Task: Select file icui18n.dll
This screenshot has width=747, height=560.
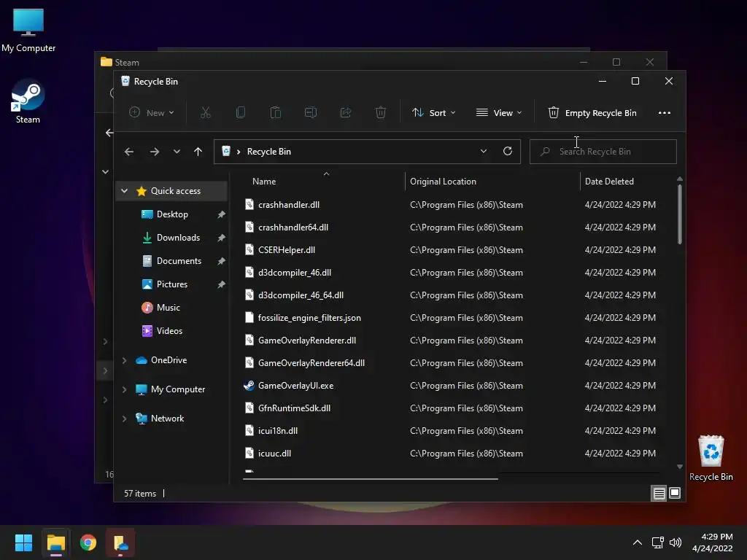Action: click(x=278, y=431)
